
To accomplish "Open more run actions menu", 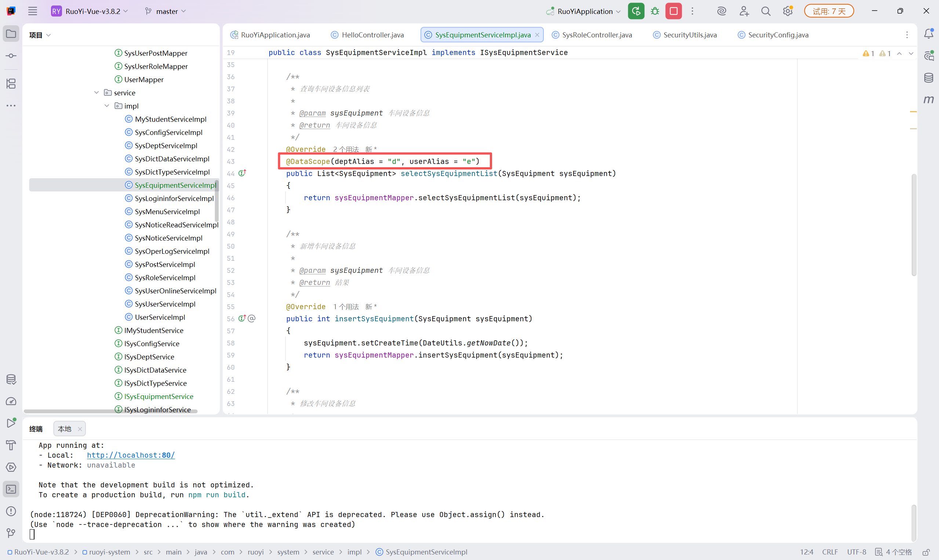I will [x=692, y=11].
